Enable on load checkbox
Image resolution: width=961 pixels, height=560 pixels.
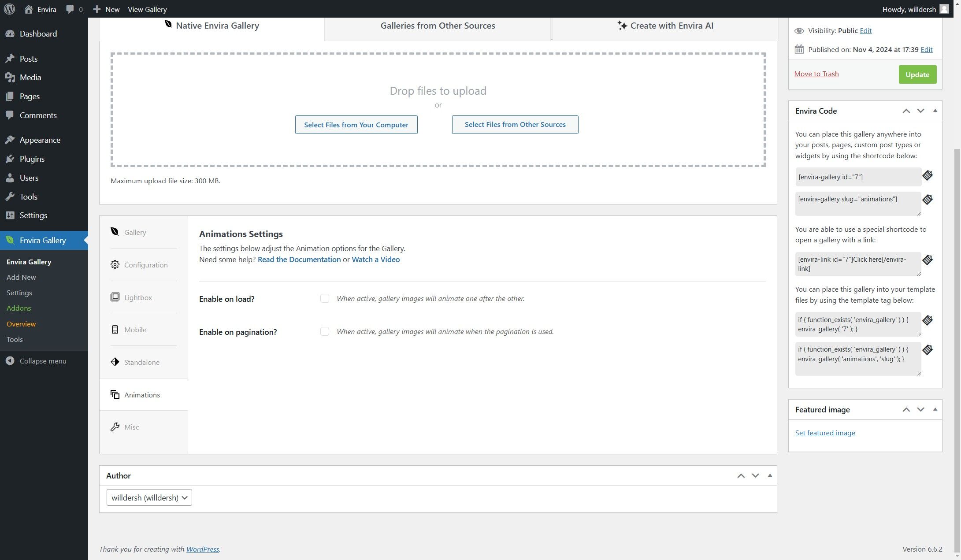tap(325, 298)
